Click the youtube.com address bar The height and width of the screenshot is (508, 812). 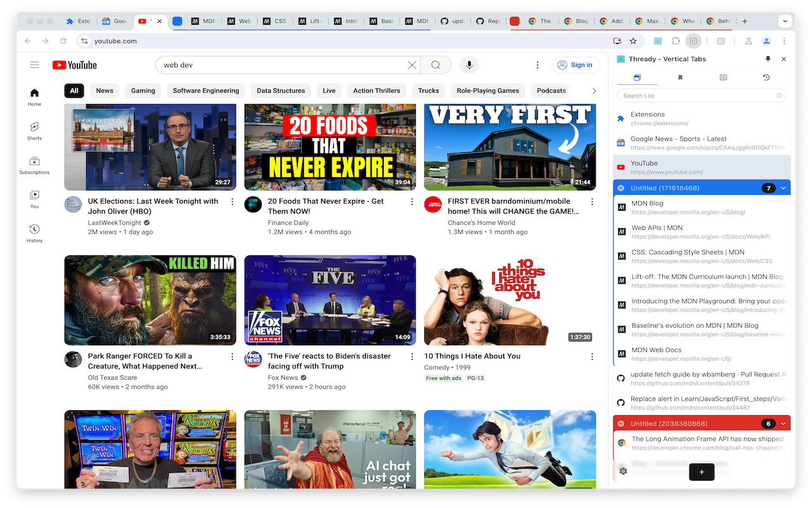pos(348,41)
